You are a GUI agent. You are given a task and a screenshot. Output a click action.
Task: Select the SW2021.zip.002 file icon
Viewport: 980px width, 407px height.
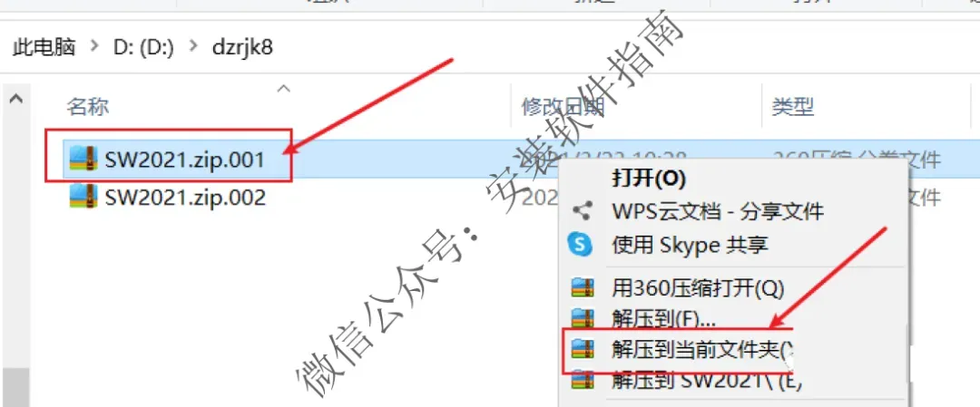point(83,197)
